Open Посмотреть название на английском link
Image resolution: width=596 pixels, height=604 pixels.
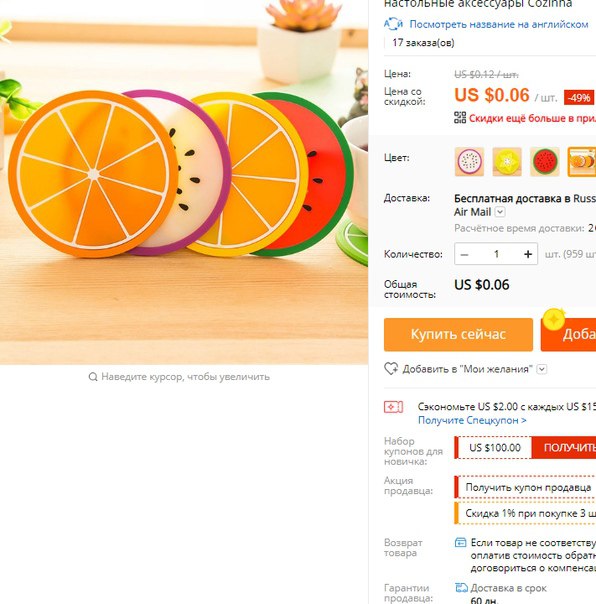[499, 24]
